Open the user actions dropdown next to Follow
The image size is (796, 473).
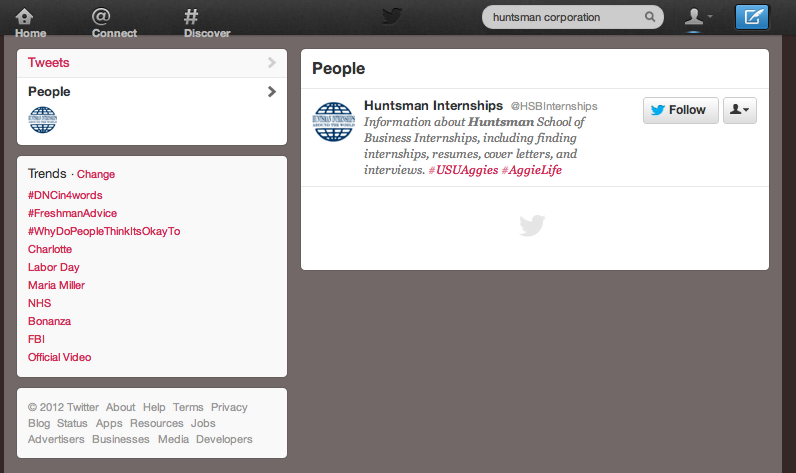[740, 110]
